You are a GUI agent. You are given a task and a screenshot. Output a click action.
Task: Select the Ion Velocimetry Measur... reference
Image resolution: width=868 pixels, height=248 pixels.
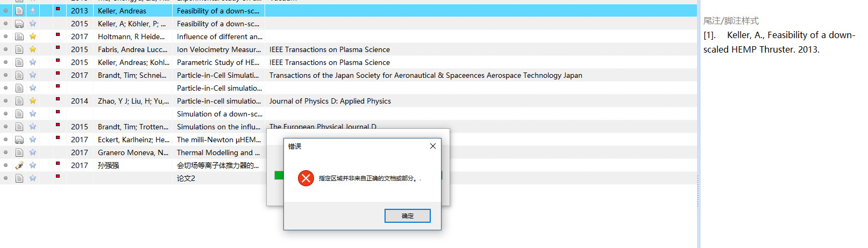click(219, 49)
